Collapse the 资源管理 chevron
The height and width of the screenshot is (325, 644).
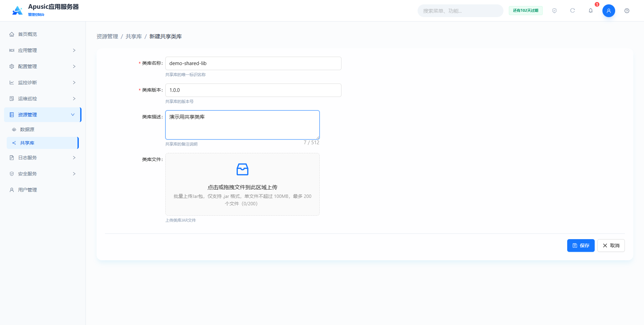click(x=73, y=115)
